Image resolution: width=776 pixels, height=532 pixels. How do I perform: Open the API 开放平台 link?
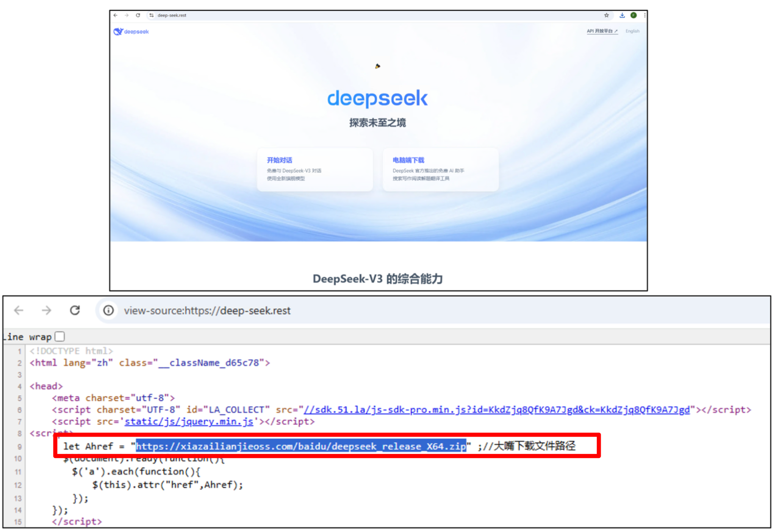tap(602, 31)
